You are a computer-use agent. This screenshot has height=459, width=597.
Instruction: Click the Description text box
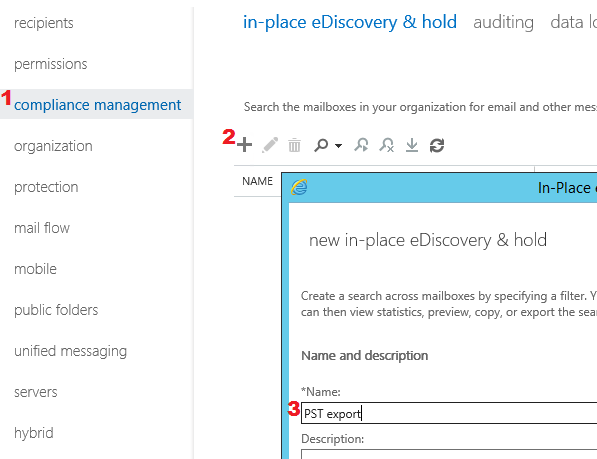point(449,454)
